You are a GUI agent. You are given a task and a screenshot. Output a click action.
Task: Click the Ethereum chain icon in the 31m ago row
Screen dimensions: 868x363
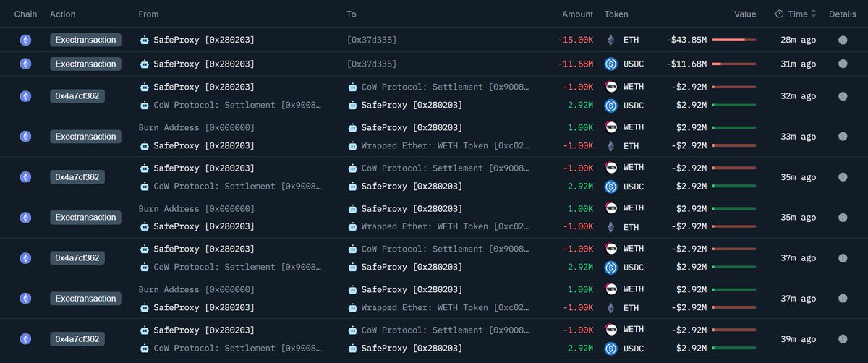pos(25,64)
